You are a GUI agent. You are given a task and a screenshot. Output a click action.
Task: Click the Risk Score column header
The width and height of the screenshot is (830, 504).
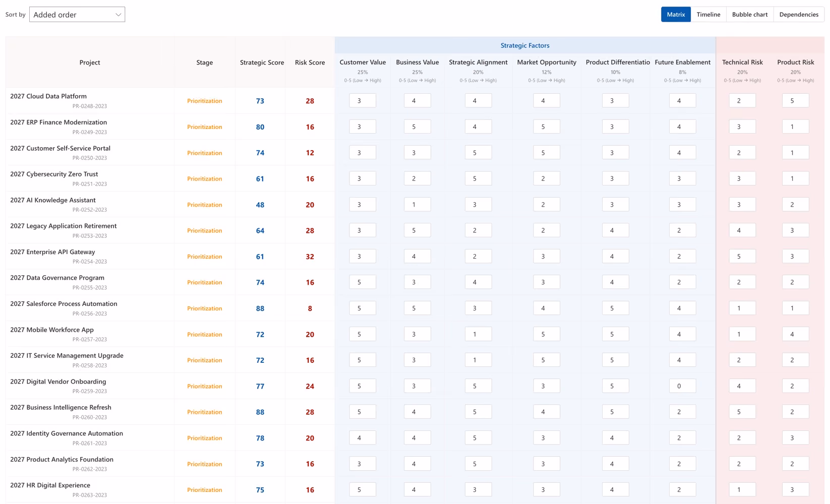[x=310, y=62]
